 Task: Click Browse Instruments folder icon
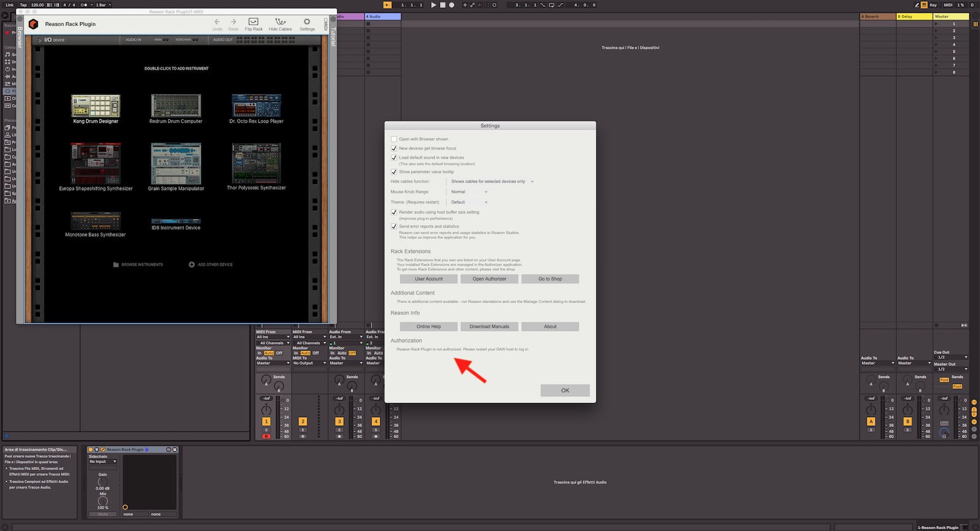pyautogui.click(x=116, y=265)
